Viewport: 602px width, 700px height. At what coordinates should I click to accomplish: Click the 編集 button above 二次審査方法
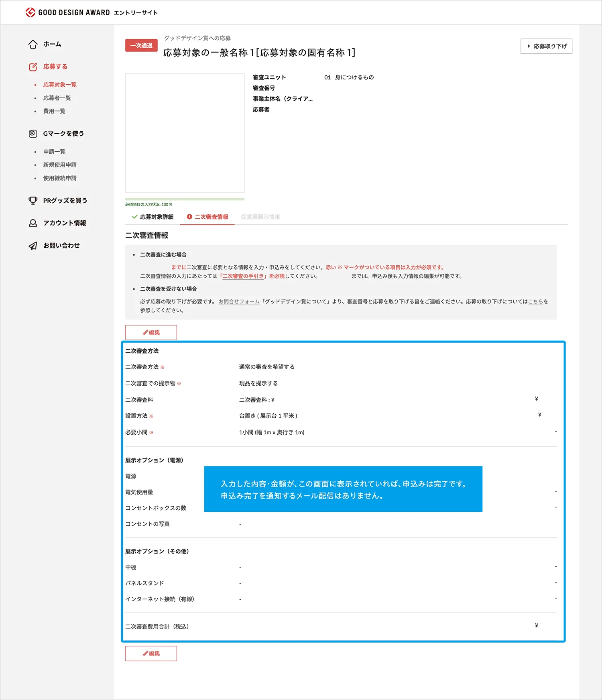coord(151,332)
